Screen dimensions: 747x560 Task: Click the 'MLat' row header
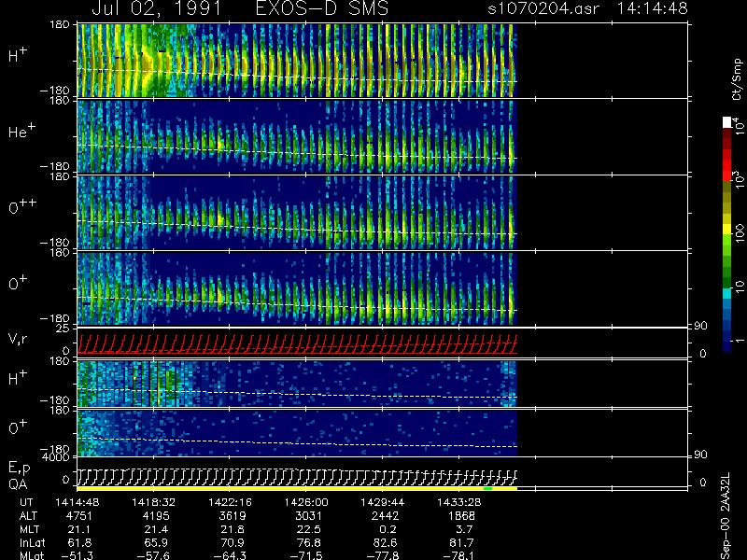[x=32, y=555]
